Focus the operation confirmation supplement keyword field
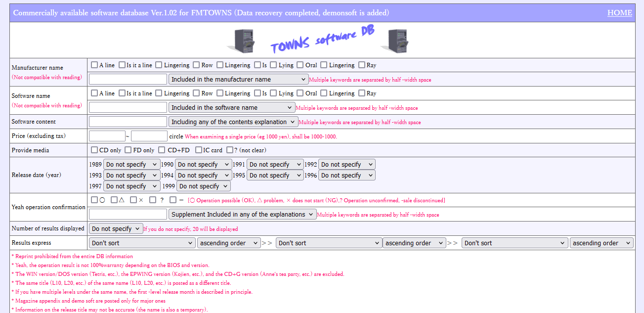 pyautogui.click(x=128, y=214)
